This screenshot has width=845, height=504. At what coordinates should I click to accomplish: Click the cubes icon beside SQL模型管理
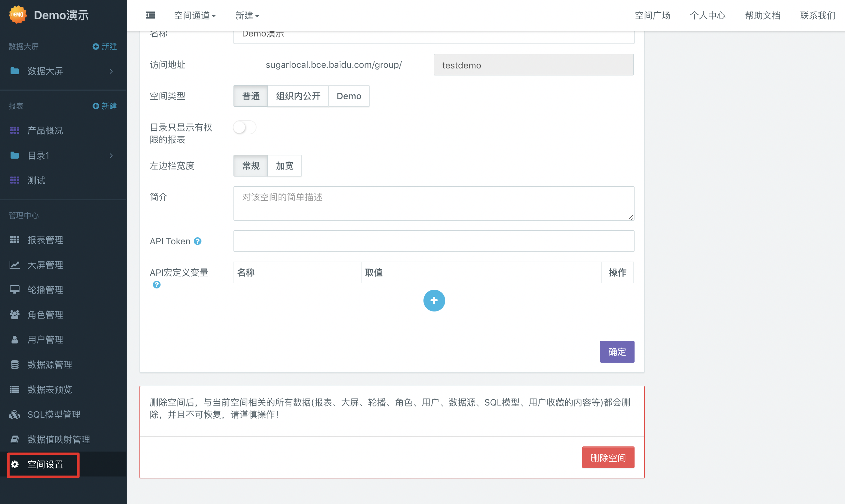click(x=15, y=414)
